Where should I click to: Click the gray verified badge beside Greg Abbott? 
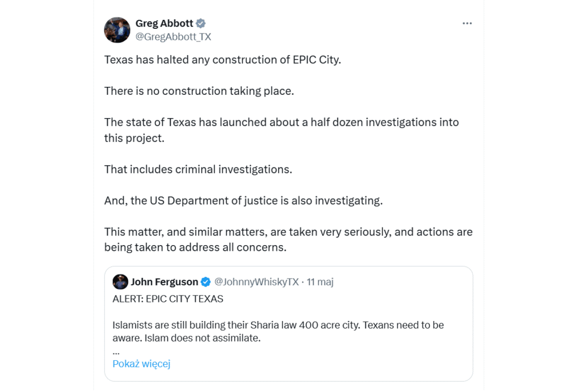pyautogui.click(x=201, y=23)
